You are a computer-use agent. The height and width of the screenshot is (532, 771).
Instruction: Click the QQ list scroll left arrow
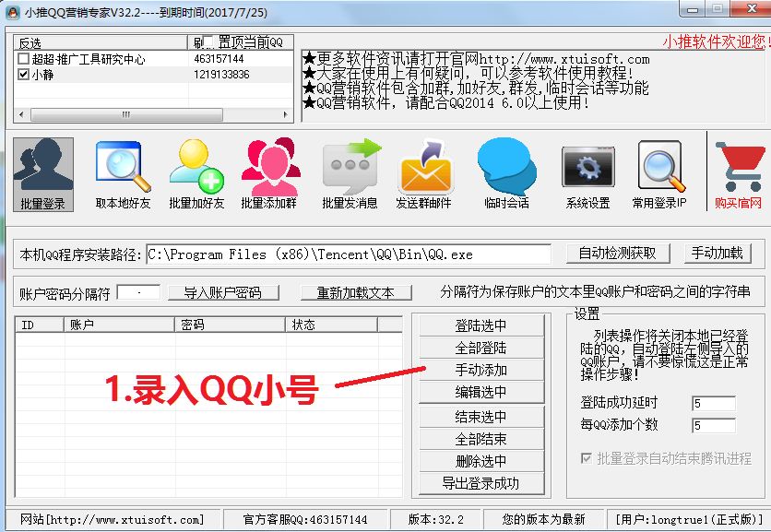pos(21,114)
